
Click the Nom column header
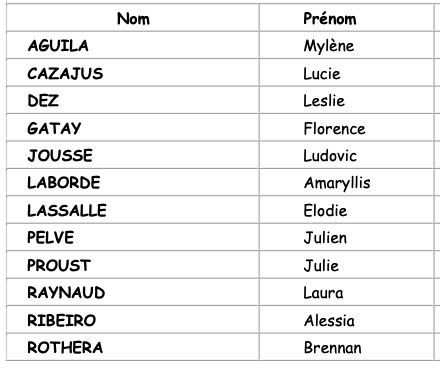pos(133,18)
